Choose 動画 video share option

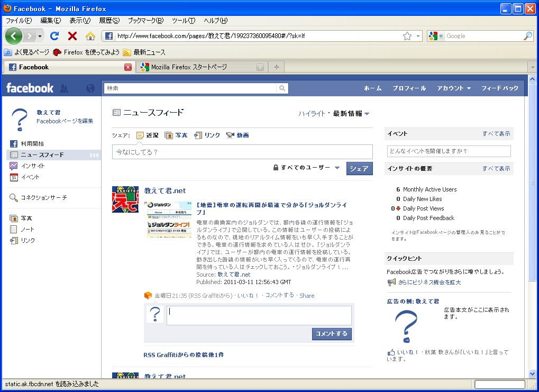tap(237, 135)
